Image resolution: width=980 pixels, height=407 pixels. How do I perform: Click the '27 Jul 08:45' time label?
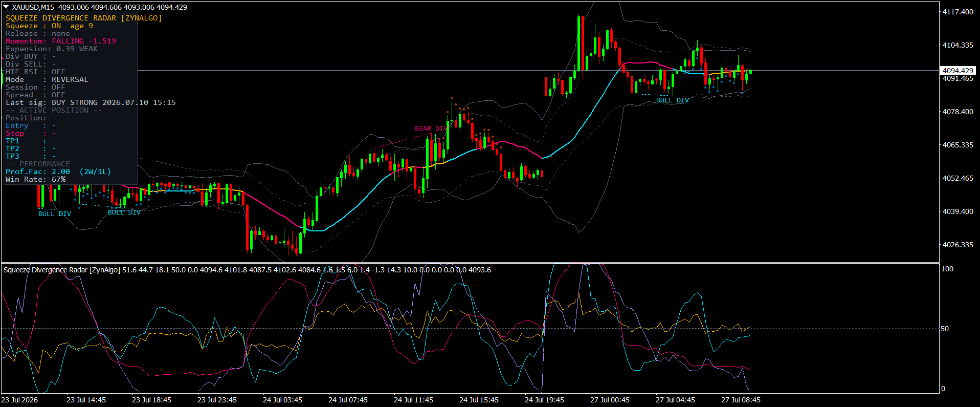[741, 400]
